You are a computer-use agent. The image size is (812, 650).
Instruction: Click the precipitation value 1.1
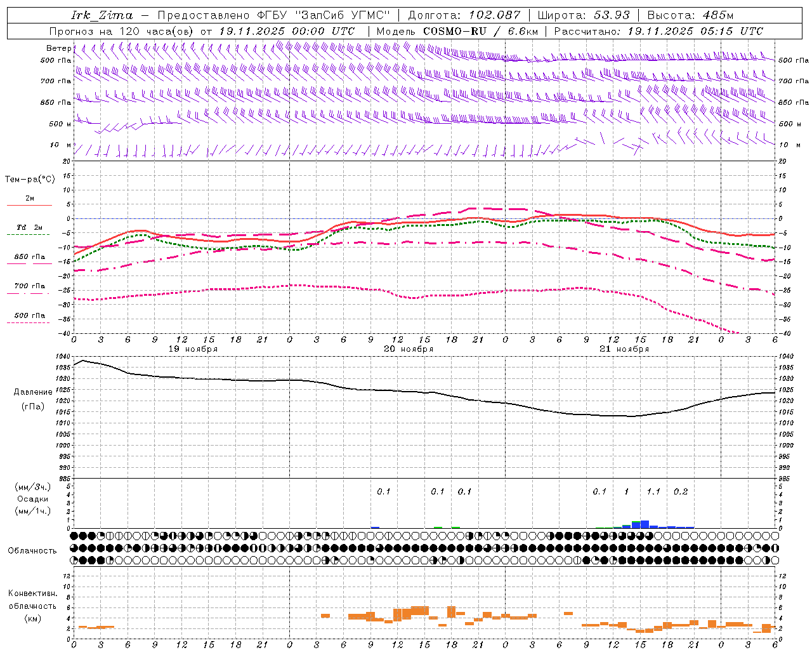(x=653, y=492)
